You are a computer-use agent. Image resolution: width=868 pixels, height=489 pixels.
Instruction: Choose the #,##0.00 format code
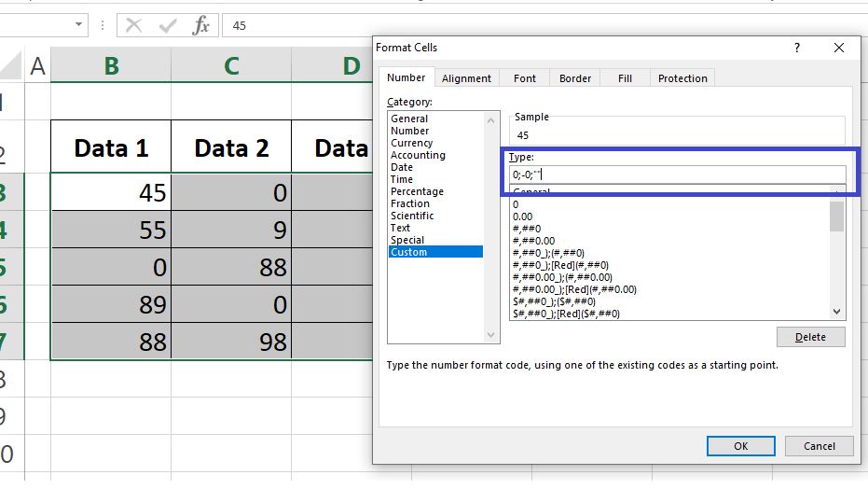pyautogui.click(x=533, y=241)
